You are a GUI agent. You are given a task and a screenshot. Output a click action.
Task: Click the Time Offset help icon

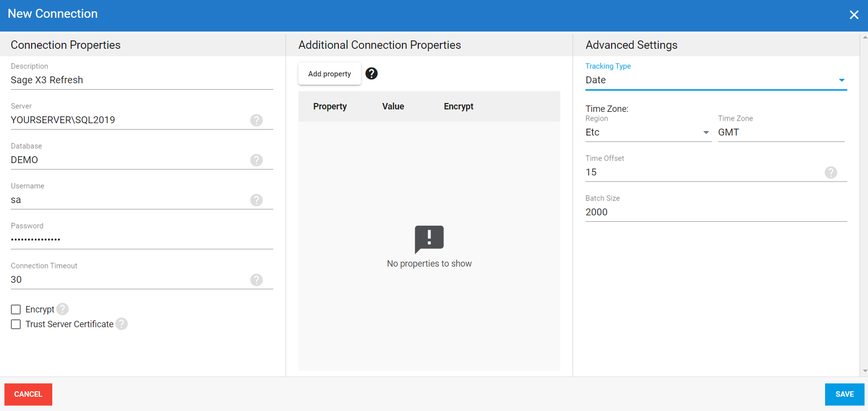pyautogui.click(x=831, y=172)
